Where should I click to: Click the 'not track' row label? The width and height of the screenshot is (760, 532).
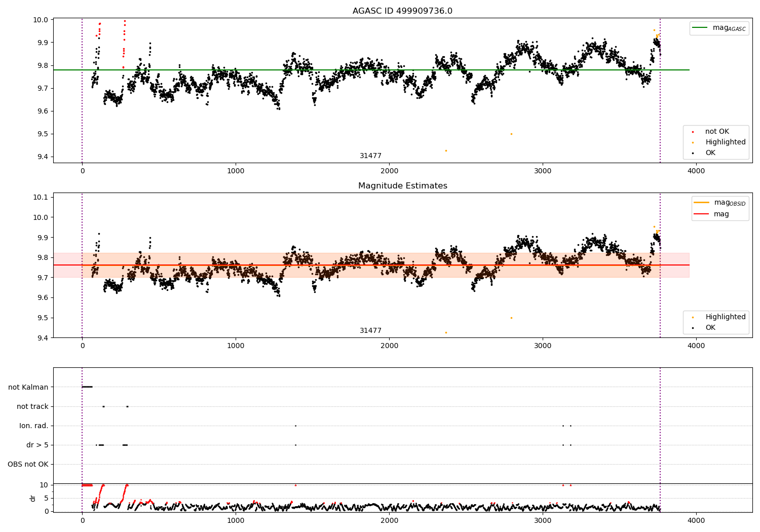(32, 406)
